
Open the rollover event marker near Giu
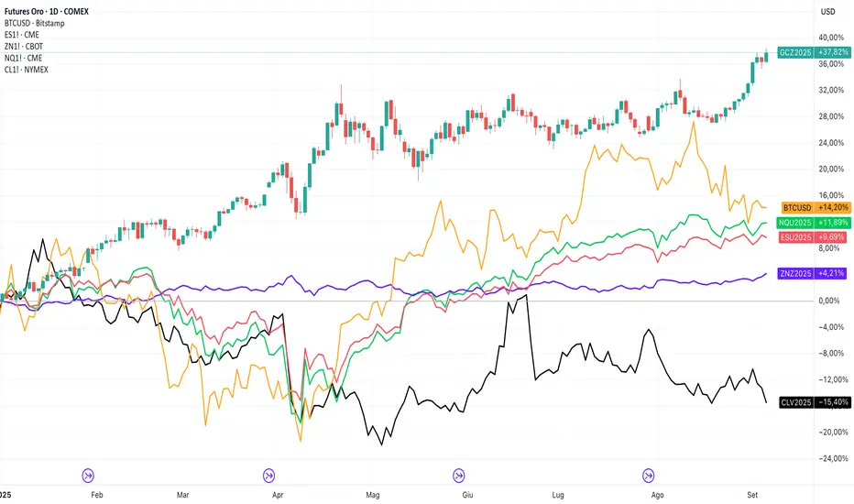[459, 475]
